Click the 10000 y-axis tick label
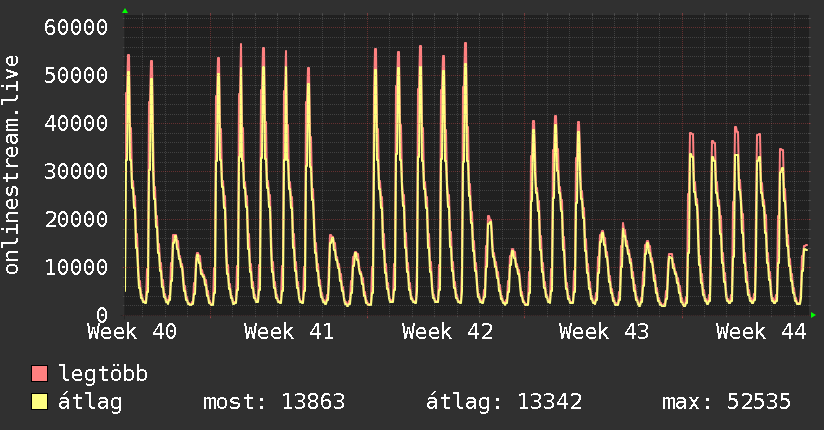Image resolution: width=824 pixels, height=430 pixels. pos(76,268)
